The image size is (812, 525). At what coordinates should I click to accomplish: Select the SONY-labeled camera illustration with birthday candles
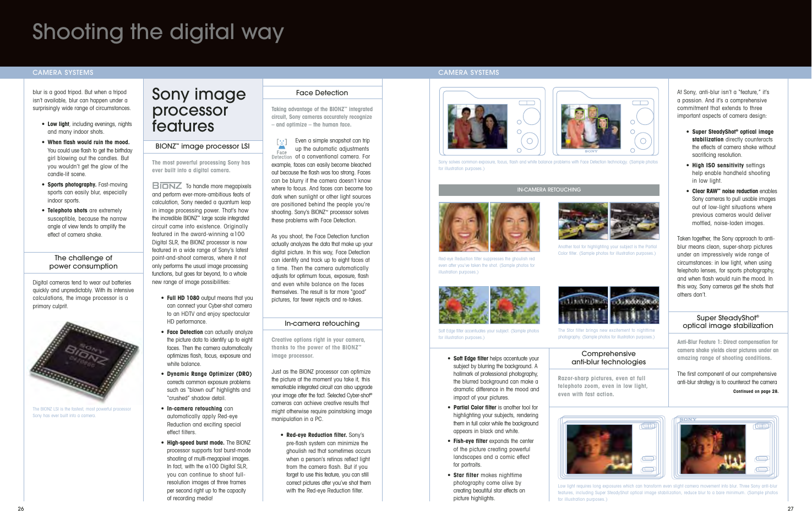[x=726, y=447]
